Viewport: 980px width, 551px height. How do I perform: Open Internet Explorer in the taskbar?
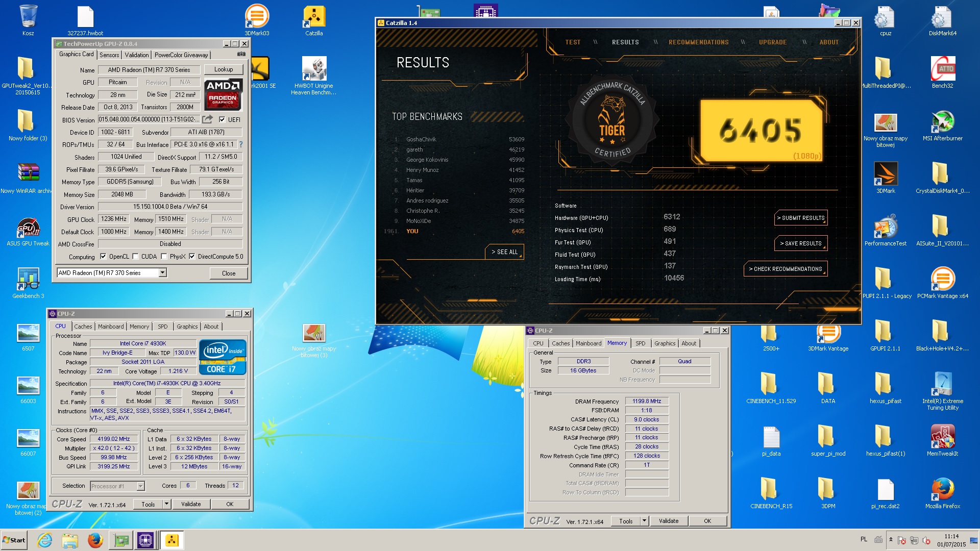[45, 540]
